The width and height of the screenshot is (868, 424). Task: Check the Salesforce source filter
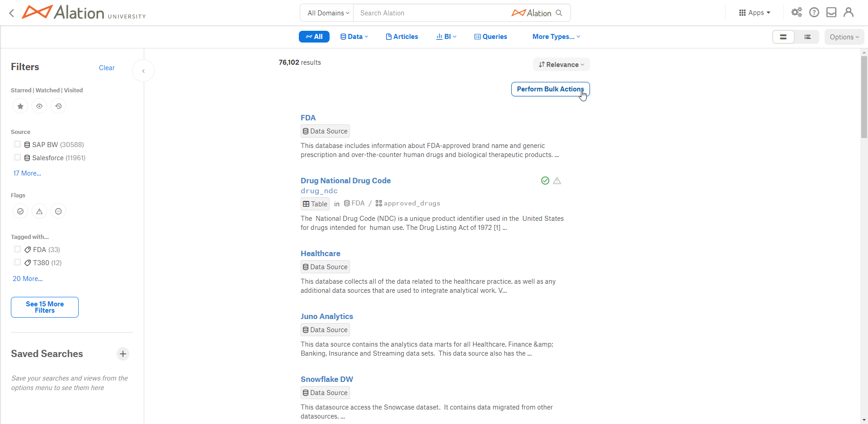click(x=18, y=157)
